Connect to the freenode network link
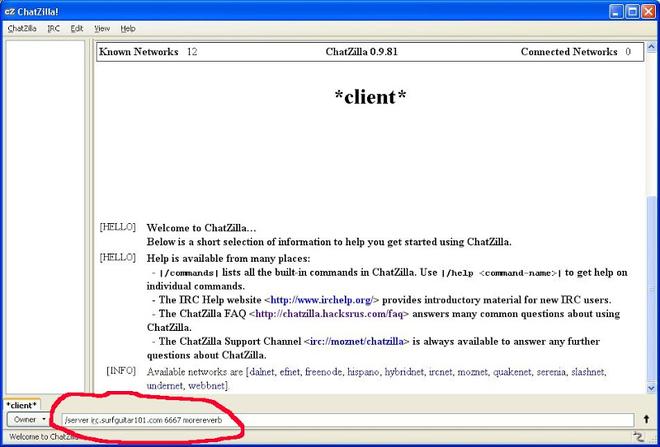Image resolution: width=660 pixels, height=447 pixels. pyautogui.click(x=323, y=372)
